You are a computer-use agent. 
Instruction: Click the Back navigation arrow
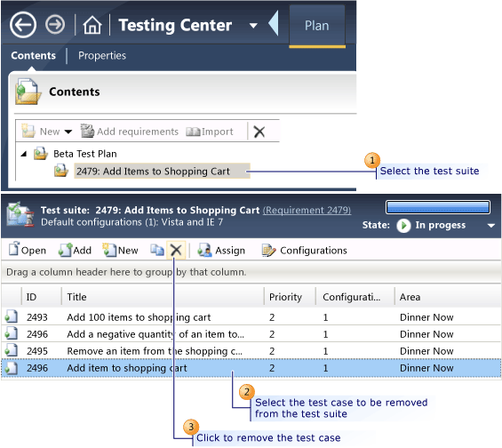[x=23, y=25]
